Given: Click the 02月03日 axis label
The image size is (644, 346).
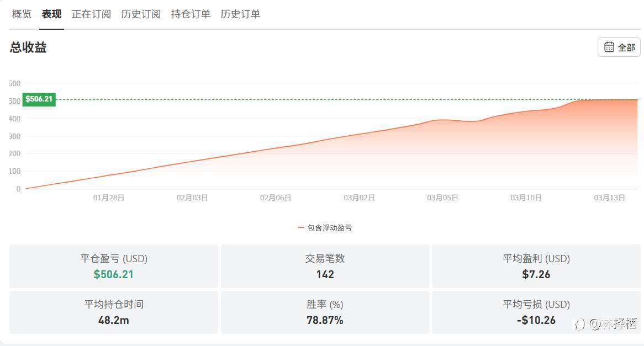Looking at the screenshot, I should (x=192, y=198).
